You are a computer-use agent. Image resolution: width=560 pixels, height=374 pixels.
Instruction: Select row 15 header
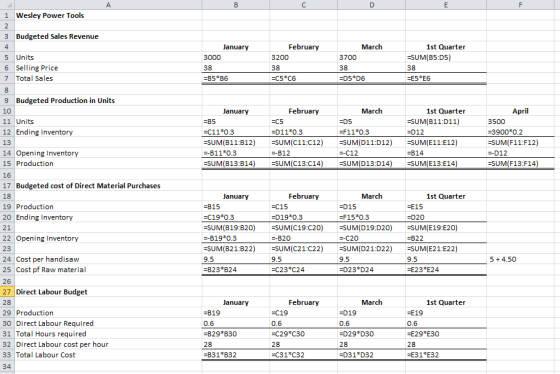(x=7, y=164)
